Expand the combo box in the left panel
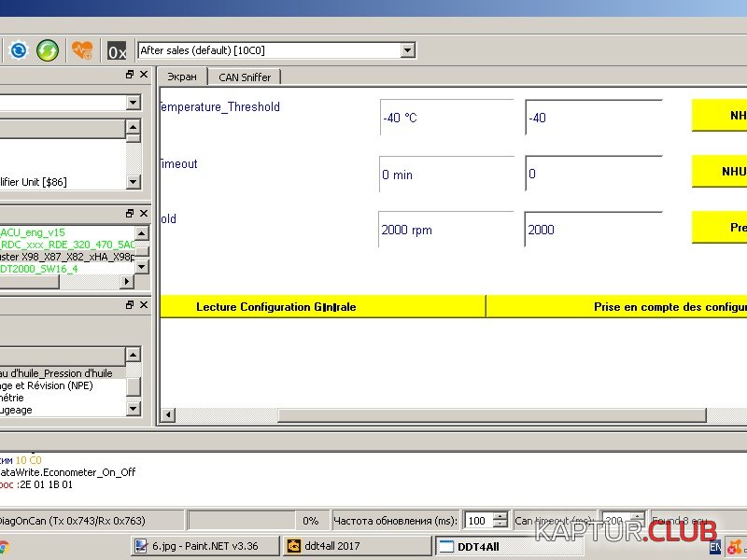The height and width of the screenshot is (560, 747). [133, 103]
